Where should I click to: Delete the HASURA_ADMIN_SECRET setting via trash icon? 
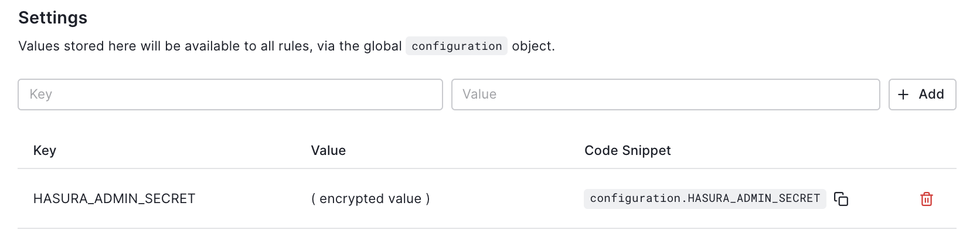pos(926,199)
